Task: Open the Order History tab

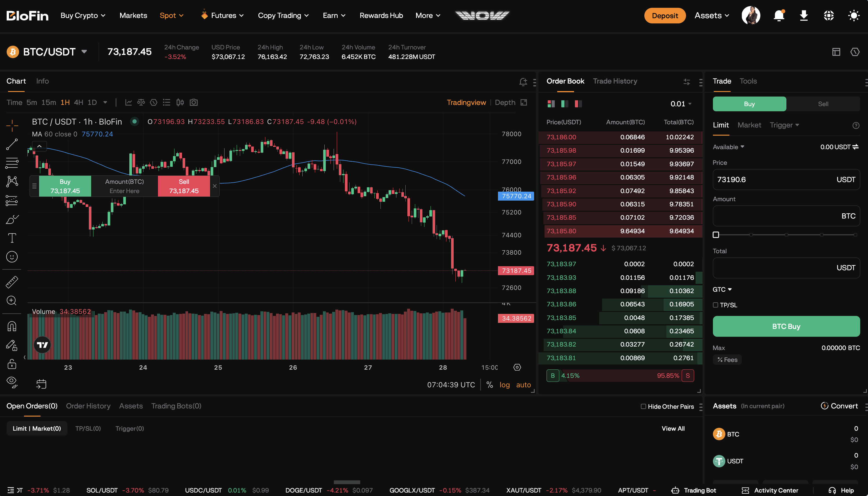Action: coord(88,406)
